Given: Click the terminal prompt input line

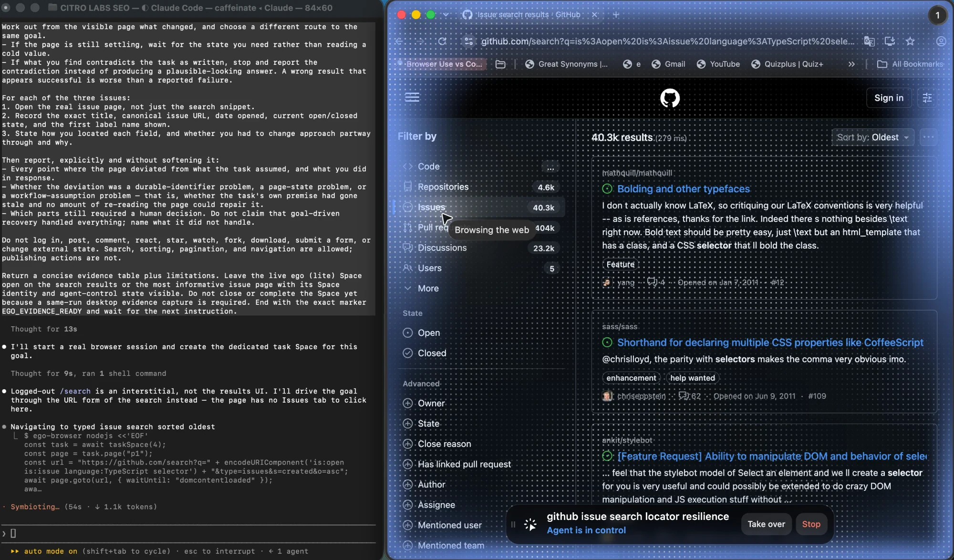Looking at the screenshot, I should pos(188,533).
